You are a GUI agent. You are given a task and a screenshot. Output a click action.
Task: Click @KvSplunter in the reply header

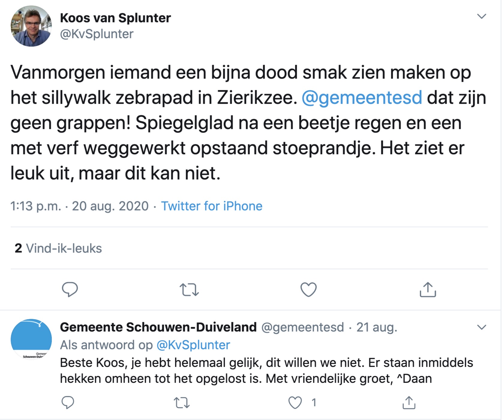point(193,345)
